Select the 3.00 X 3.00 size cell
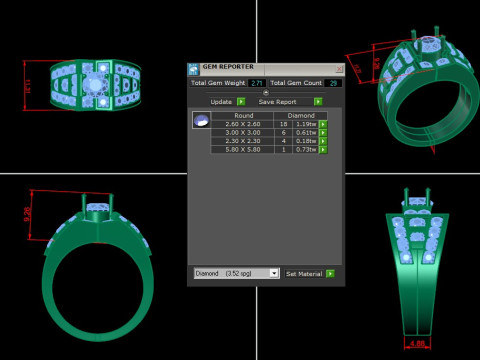Image resolution: width=480 pixels, height=360 pixels. click(243, 133)
